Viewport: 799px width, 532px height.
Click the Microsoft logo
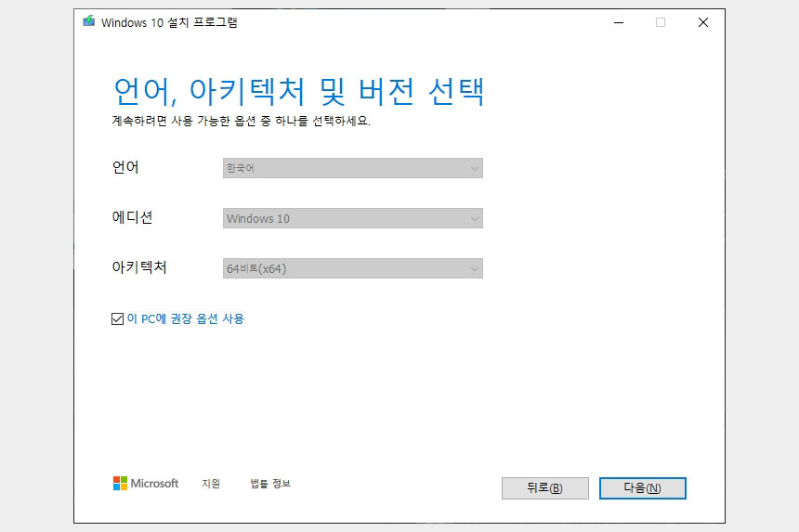tap(146, 483)
